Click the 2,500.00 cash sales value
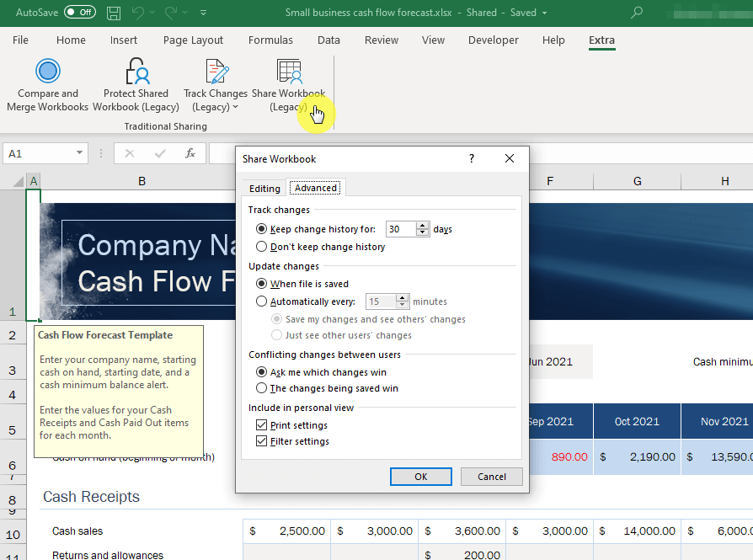This screenshot has height=560, width=753. point(286,531)
